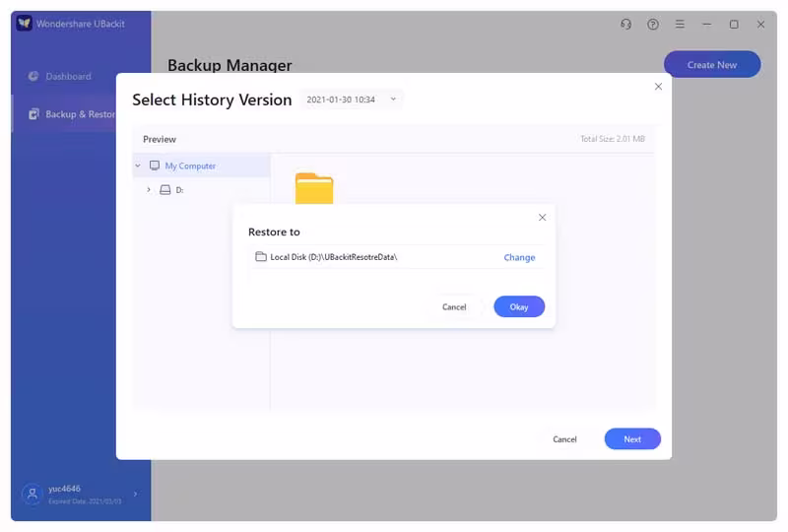The image size is (788, 532).
Task: Click Okay in Restore to dialog
Action: tap(519, 306)
